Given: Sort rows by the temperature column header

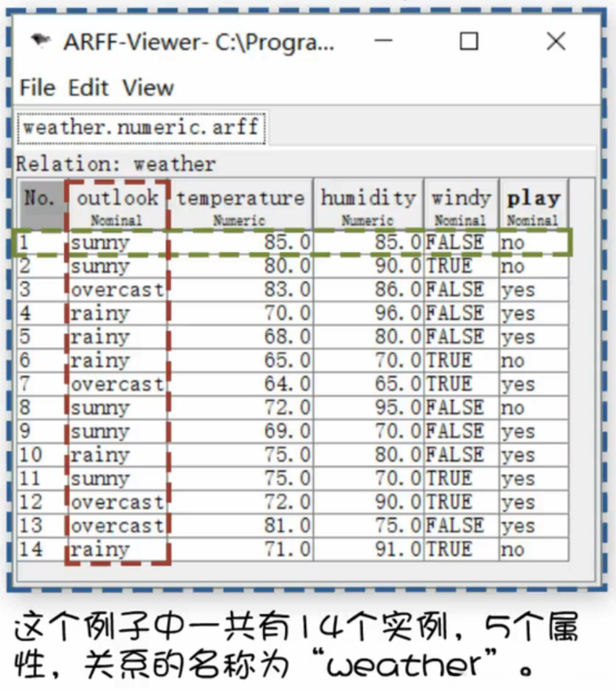Looking at the screenshot, I should pyautogui.click(x=241, y=197).
